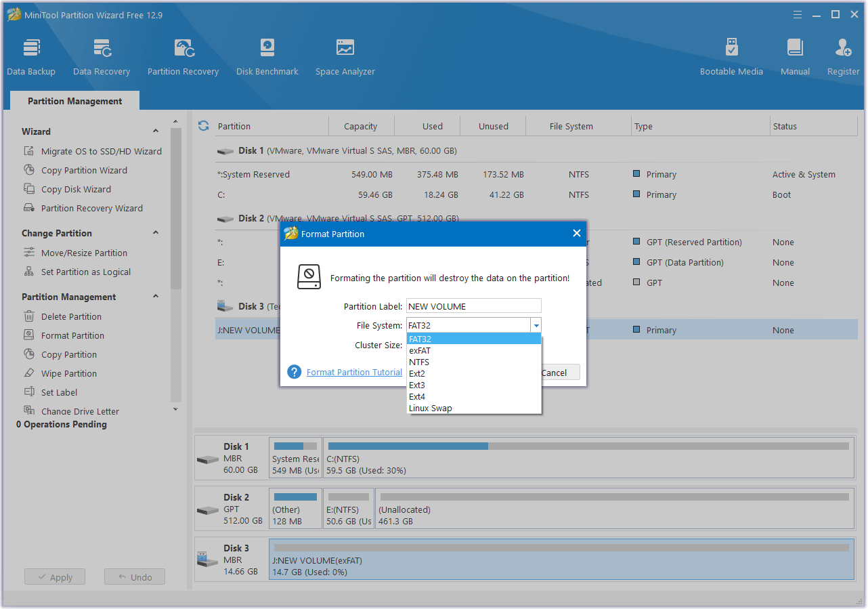Open Space Analyzer

coord(345,57)
